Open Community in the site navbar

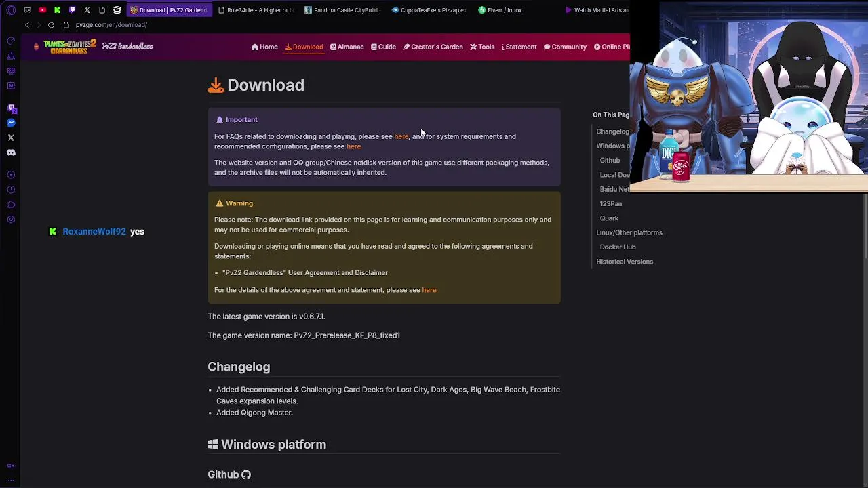(565, 47)
